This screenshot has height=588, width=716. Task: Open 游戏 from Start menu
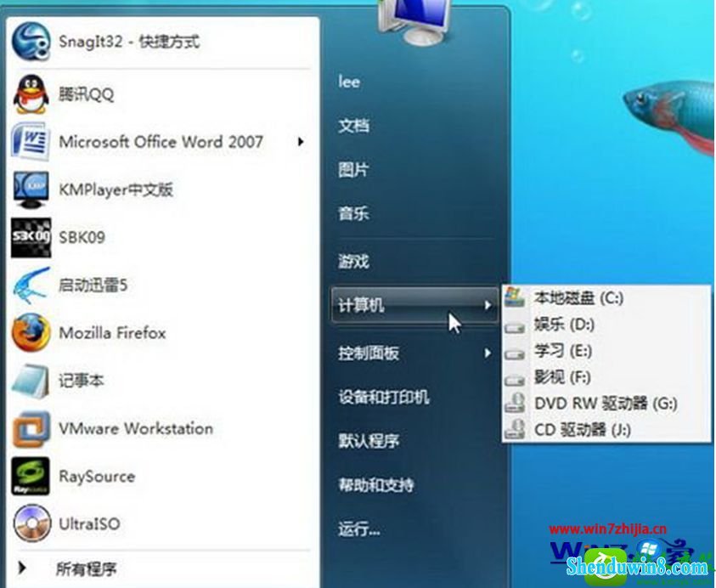tap(353, 262)
